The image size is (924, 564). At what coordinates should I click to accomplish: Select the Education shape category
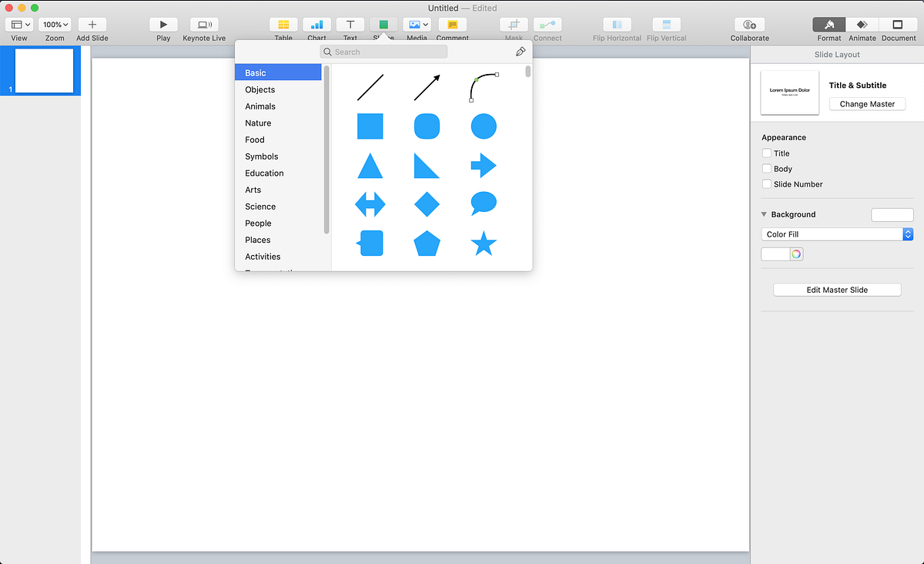point(278,173)
